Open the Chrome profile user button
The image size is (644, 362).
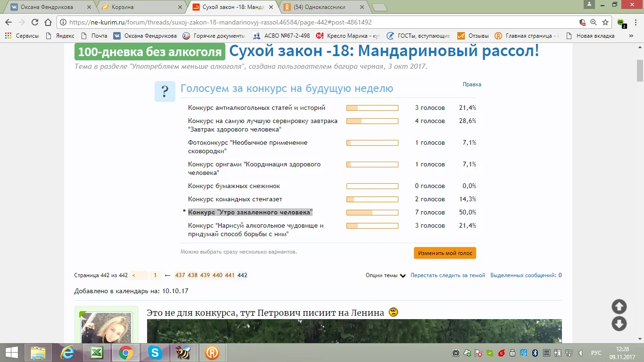click(x=589, y=4)
